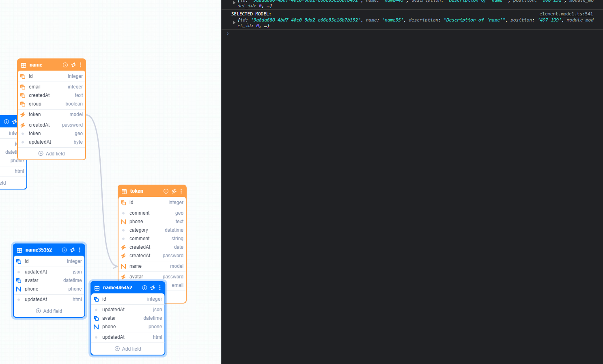Select the updatedAt html row in "name35352"

49,299
